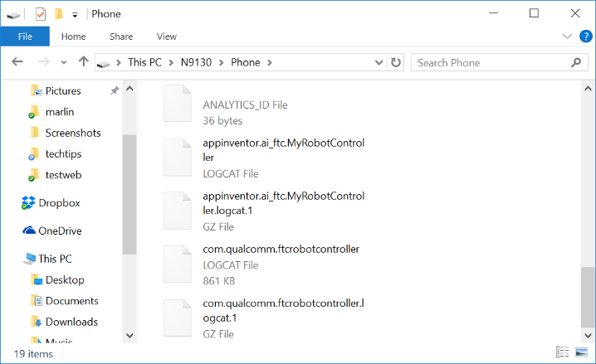Click the navigation pane scroll up arrow
Image resolution: width=596 pixels, height=364 pixels.
[129, 89]
